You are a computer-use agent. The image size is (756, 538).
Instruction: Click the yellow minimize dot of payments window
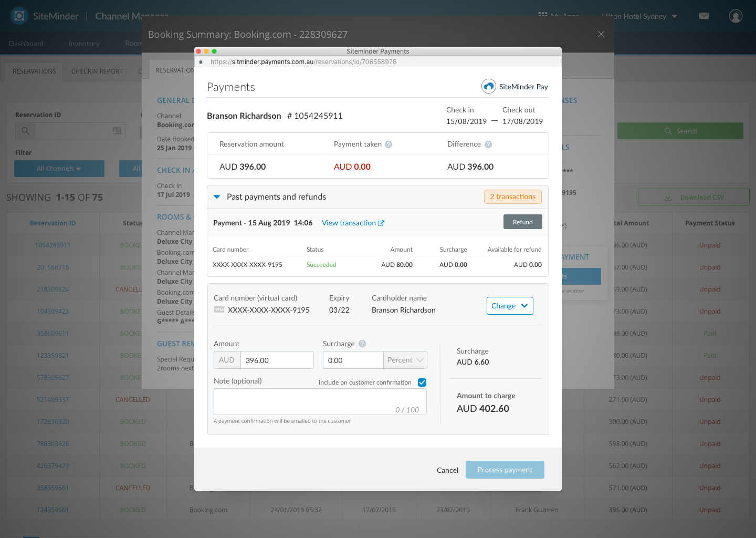[x=206, y=51]
